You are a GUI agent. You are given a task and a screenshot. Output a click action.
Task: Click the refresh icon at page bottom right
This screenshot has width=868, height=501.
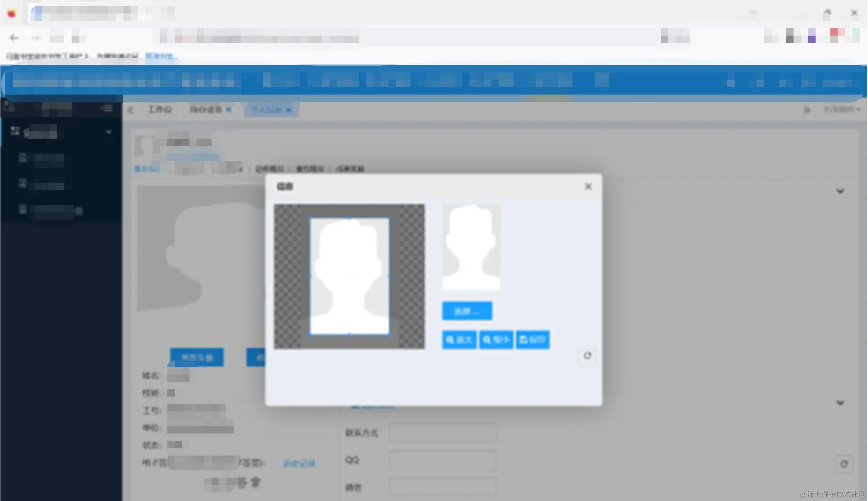pyautogui.click(x=844, y=464)
